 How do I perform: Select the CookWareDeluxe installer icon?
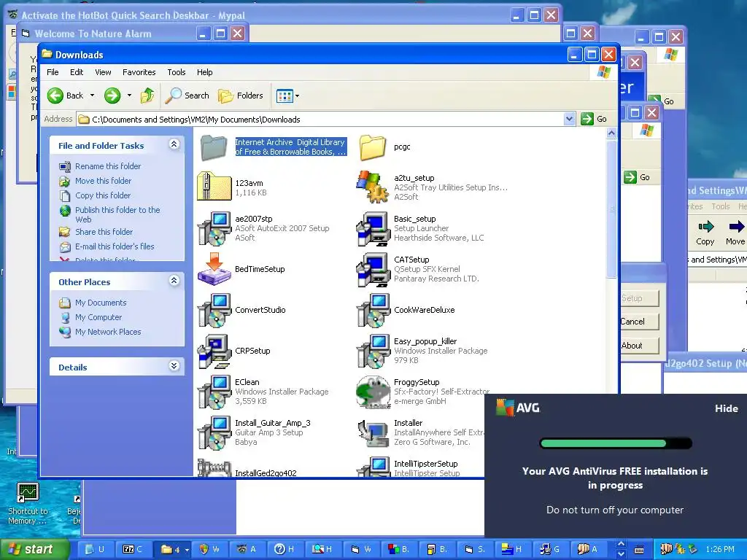click(373, 310)
